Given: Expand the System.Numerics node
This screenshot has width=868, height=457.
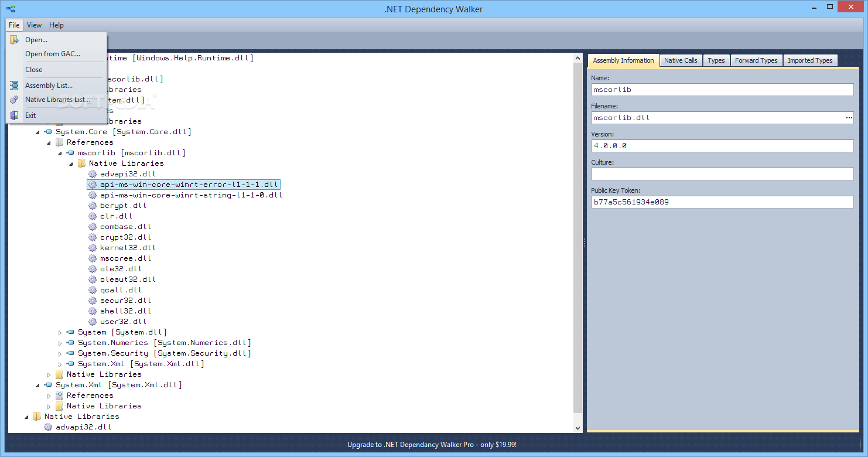Looking at the screenshot, I should pyautogui.click(x=60, y=343).
